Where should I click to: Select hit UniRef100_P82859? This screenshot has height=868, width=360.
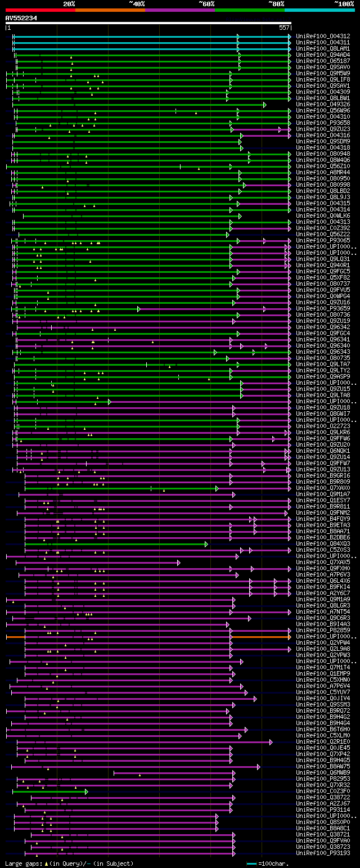pos(323,631)
